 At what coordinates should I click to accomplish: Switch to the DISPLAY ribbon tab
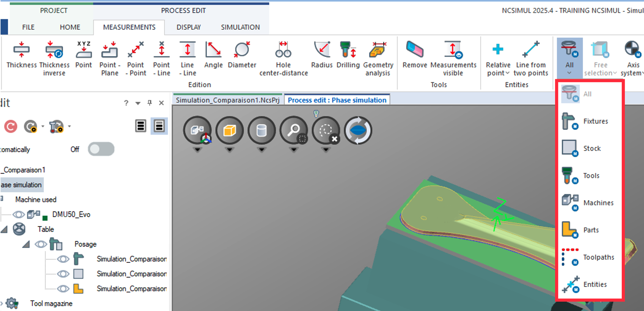(x=188, y=27)
